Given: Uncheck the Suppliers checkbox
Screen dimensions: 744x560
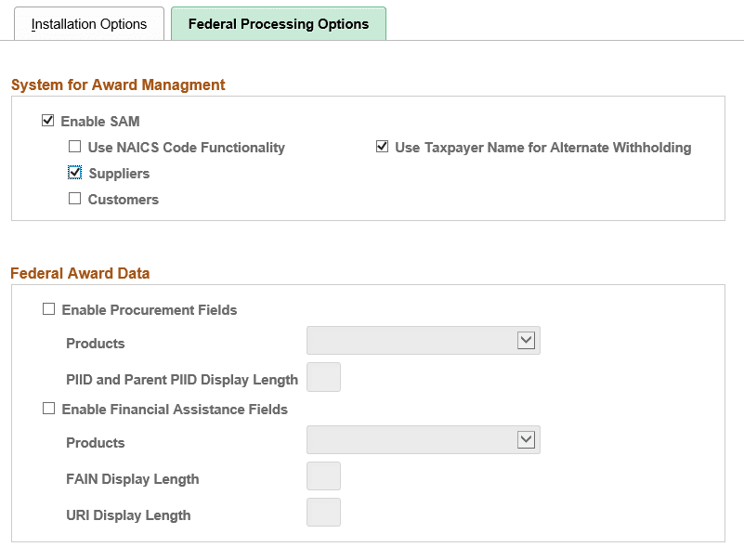Looking at the screenshot, I should pos(74,173).
